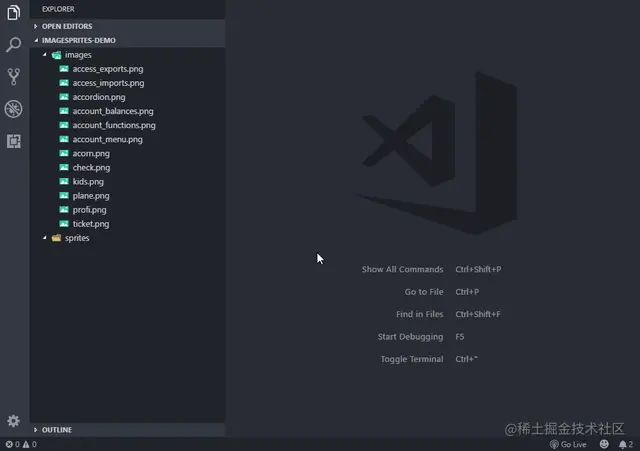Open the file profi.png

tap(89, 210)
